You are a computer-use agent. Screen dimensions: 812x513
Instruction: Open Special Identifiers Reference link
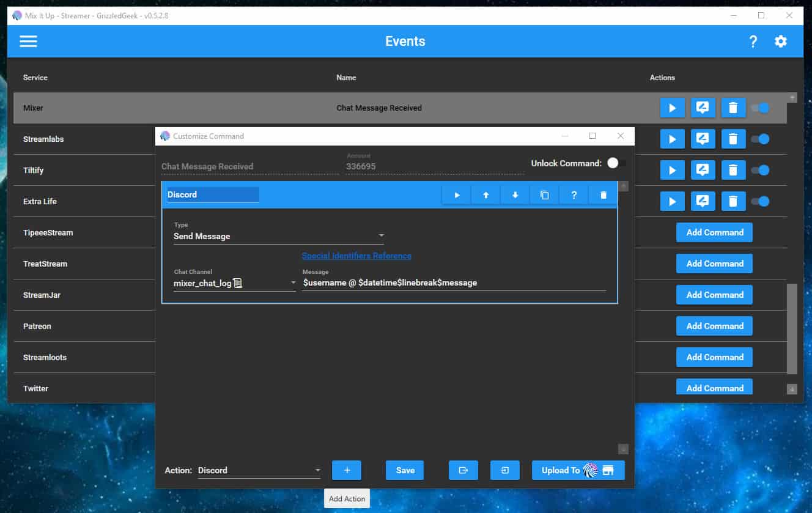click(x=356, y=256)
